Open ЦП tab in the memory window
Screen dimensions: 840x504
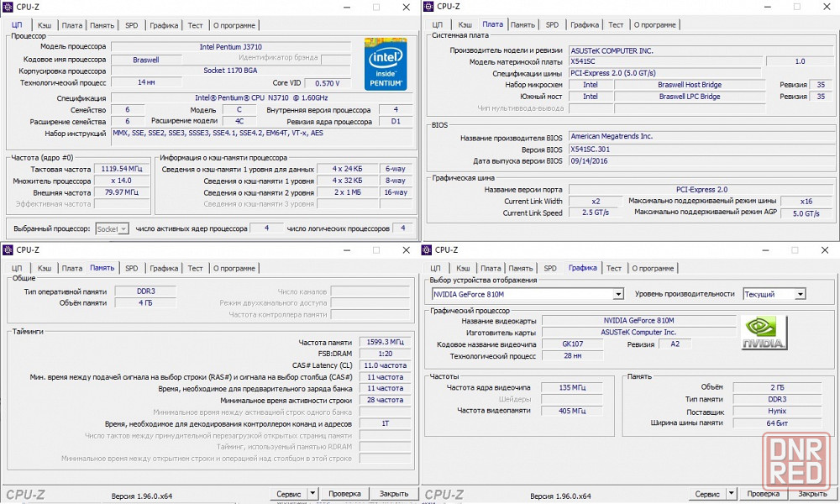click(x=17, y=268)
